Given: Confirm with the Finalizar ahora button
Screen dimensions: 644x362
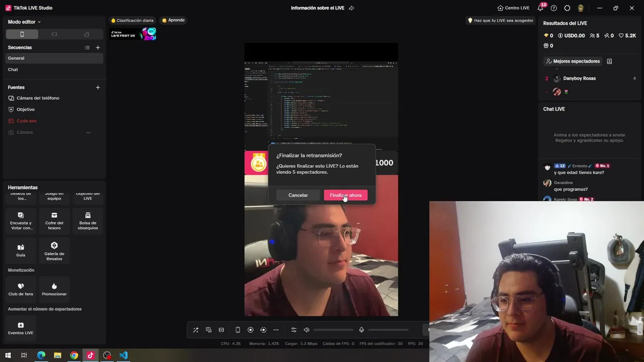Looking at the screenshot, I should 346,195.
